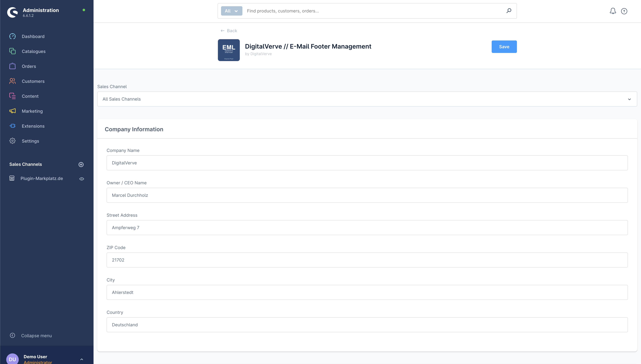641x364 pixels.
Task: Click the Shopware logo icon
Action: point(12,12)
